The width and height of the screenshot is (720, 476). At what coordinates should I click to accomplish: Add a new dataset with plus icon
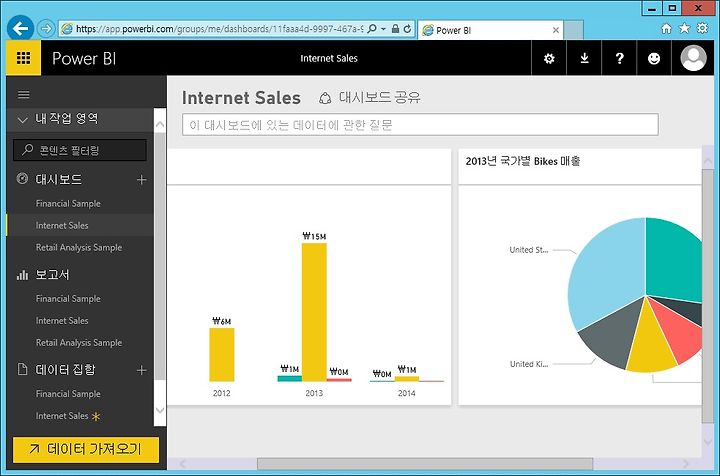141,370
